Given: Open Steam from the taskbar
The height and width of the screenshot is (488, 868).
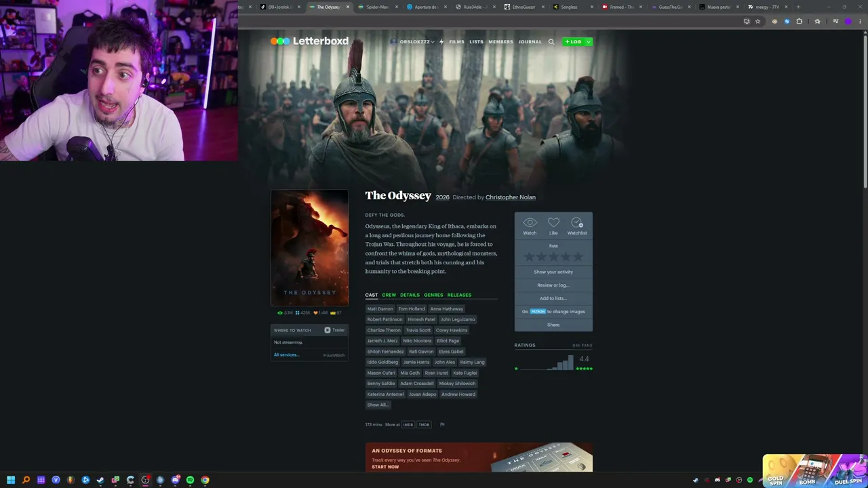Looking at the screenshot, I should 100,480.
